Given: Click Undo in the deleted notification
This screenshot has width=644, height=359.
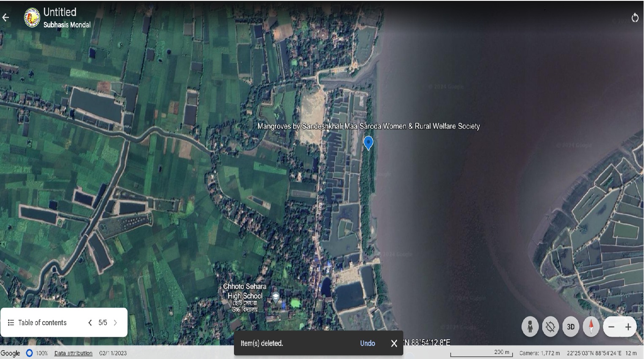Looking at the screenshot, I should tap(367, 343).
